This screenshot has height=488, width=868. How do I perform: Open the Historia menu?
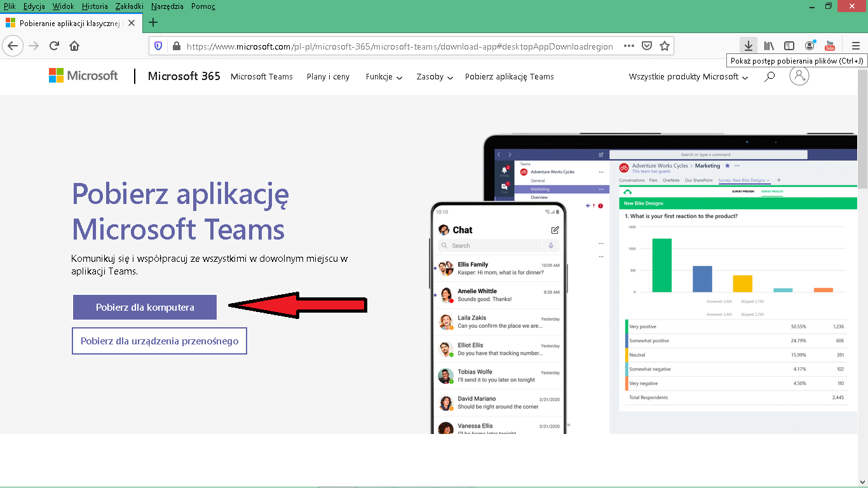[95, 6]
